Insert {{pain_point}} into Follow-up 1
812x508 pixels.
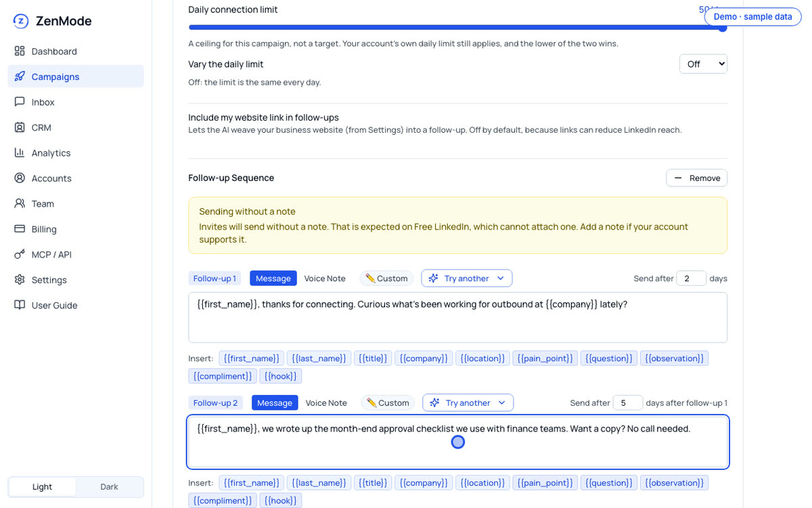click(x=545, y=358)
